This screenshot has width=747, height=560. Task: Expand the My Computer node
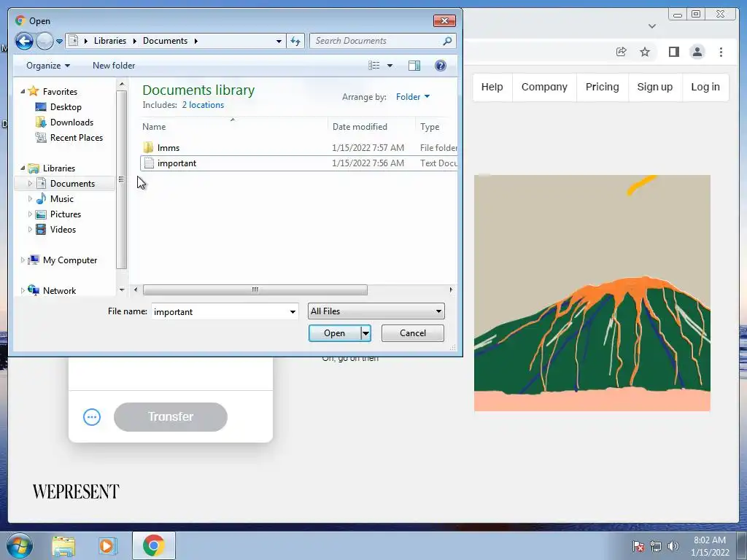pyautogui.click(x=23, y=260)
